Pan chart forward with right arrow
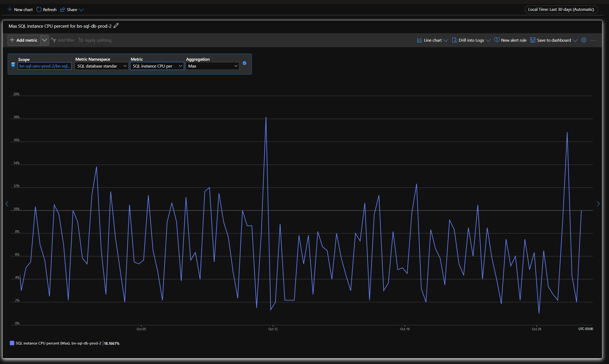 click(598, 204)
